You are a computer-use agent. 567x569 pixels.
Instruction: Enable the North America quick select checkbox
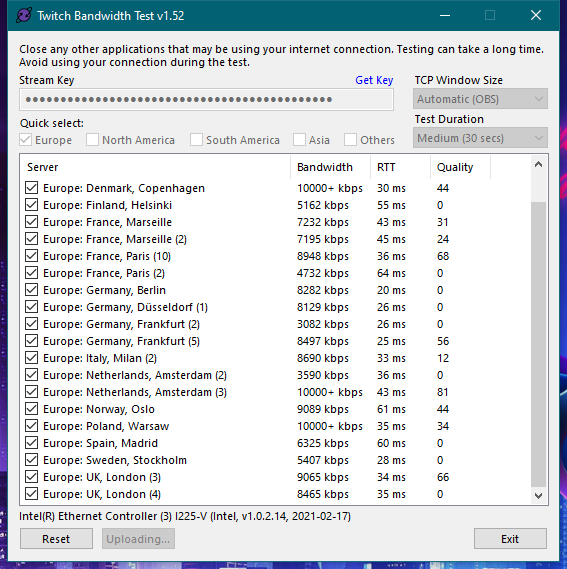(92, 140)
